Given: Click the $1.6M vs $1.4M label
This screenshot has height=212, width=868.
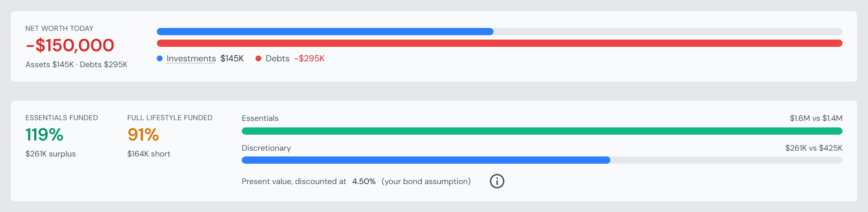Looking at the screenshot, I should tap(816, 118).
